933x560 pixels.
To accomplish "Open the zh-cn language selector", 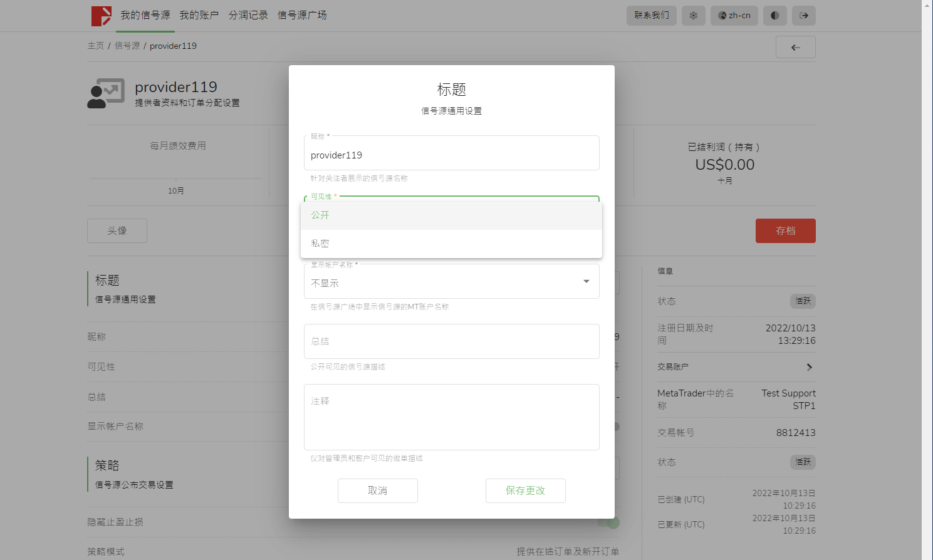I will (734, 16).
